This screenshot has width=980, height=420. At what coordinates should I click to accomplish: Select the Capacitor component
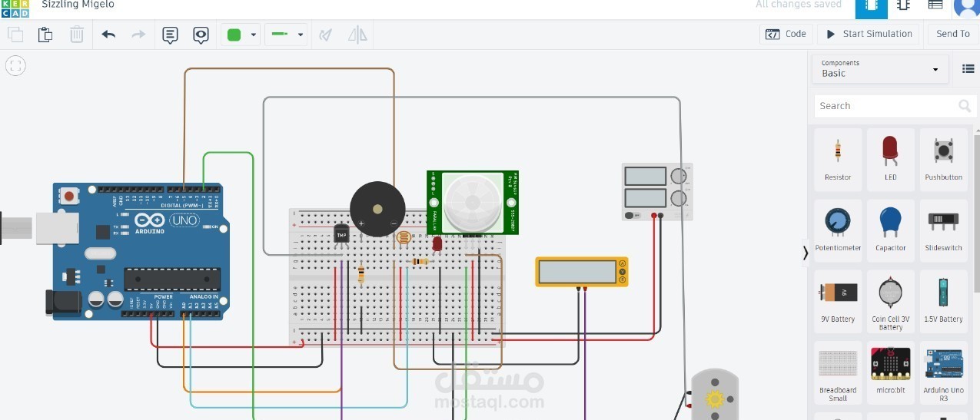[x=890, y=230]
